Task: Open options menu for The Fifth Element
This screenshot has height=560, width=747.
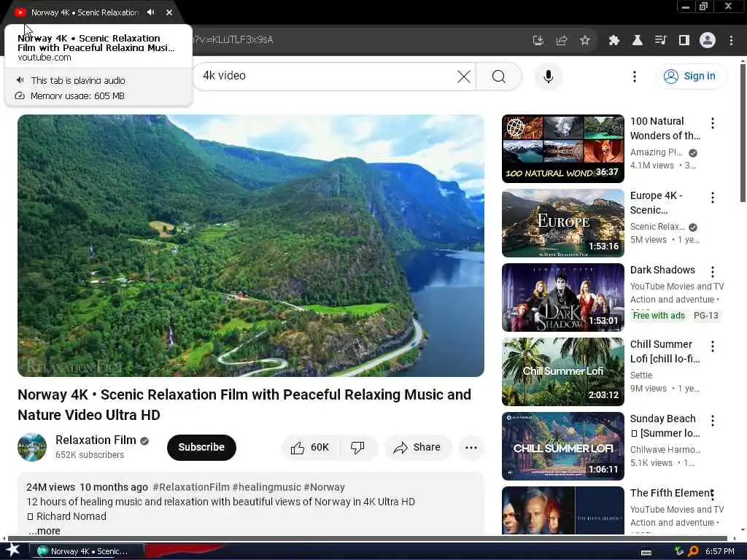Action: pyautogui.click(x=712, y=495)
